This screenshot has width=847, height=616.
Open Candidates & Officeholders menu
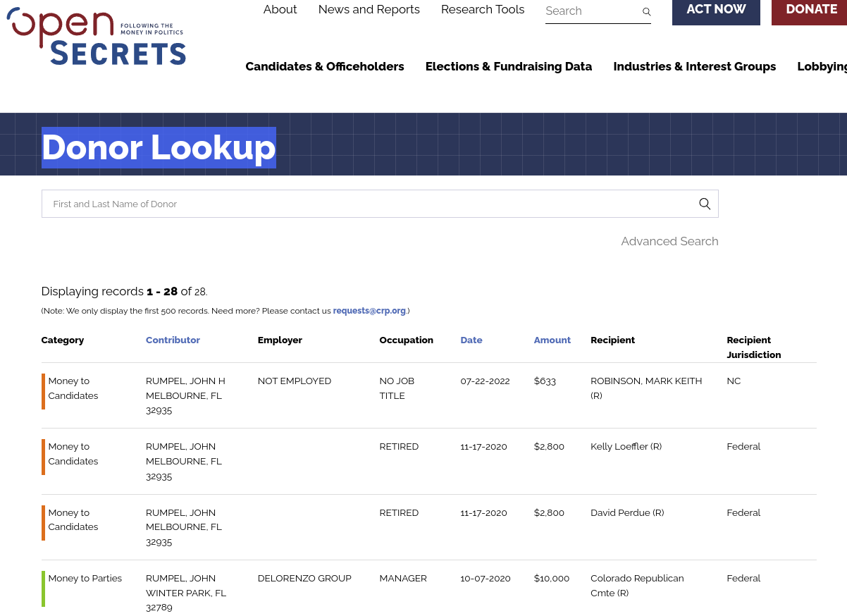[325, 66]
